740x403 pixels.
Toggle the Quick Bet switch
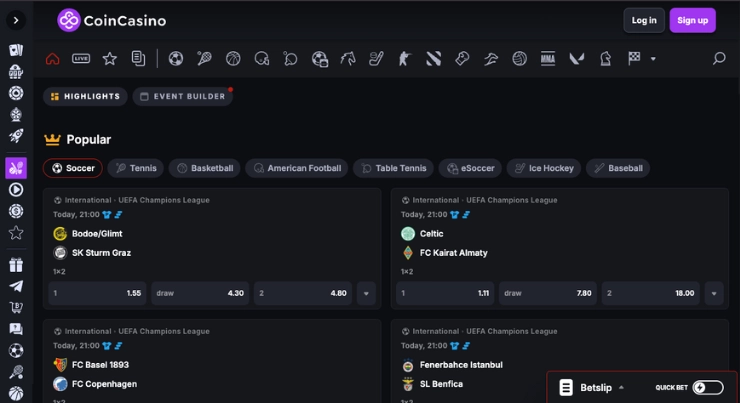click(x=708, y=387)
